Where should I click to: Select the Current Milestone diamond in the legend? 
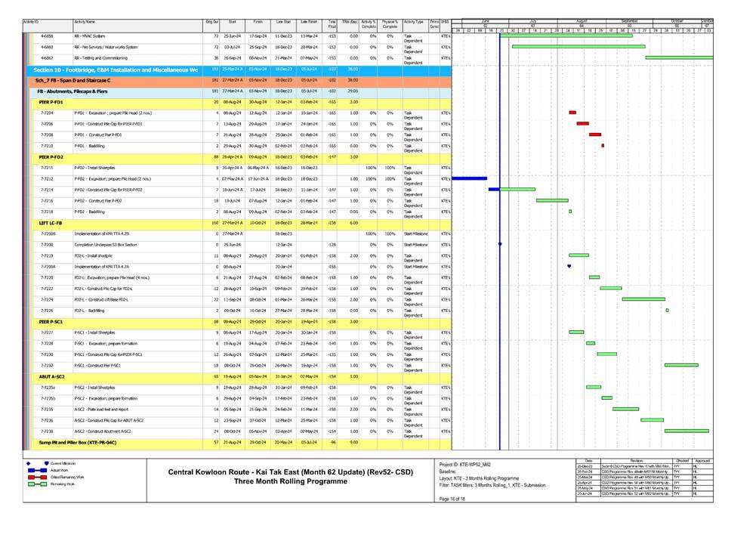[28, 463]
